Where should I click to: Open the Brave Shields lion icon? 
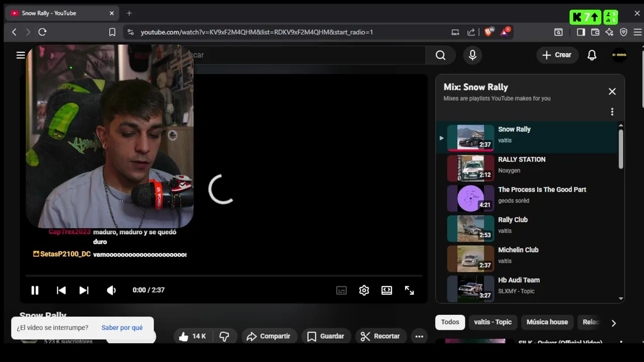489,32
